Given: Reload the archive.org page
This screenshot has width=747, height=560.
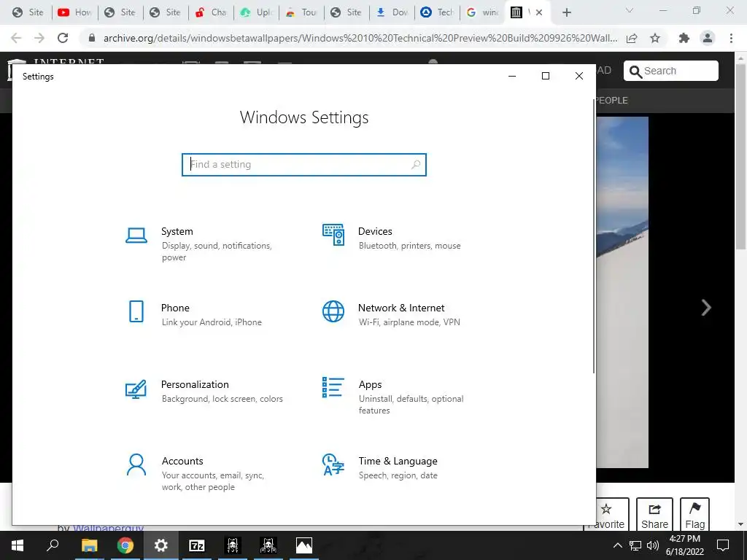Looking at the screenshot, I should 63,38.
